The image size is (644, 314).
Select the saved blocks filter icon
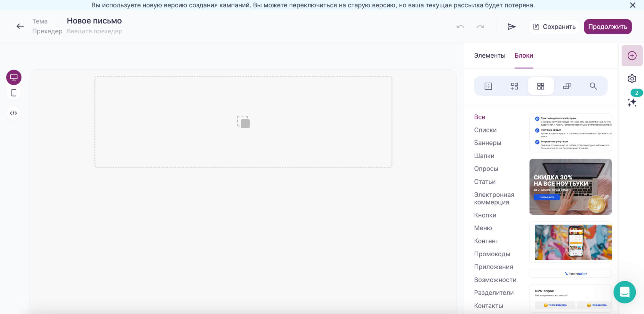click(488, 86)
